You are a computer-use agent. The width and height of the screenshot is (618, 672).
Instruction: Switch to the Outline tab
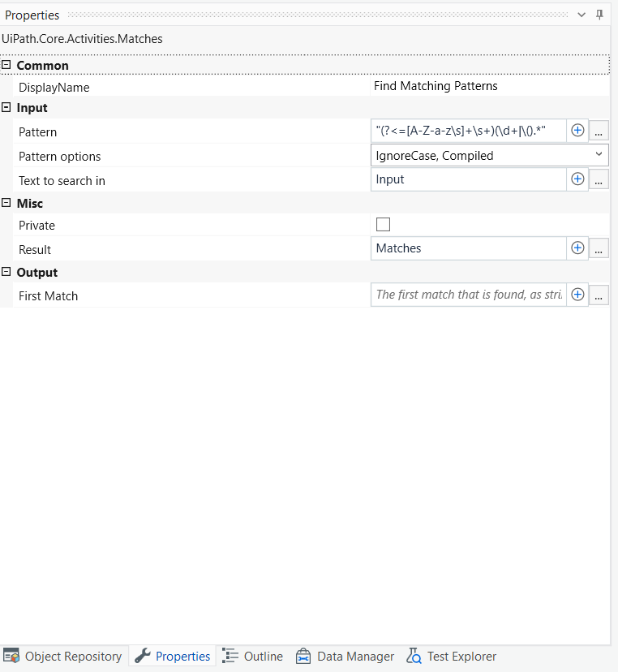point(253,656)
